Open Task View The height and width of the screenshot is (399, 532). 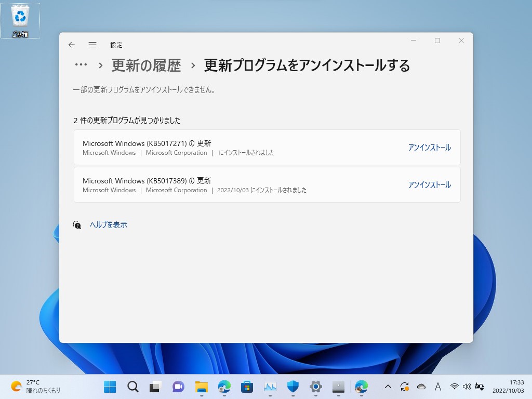pos(155,387)
